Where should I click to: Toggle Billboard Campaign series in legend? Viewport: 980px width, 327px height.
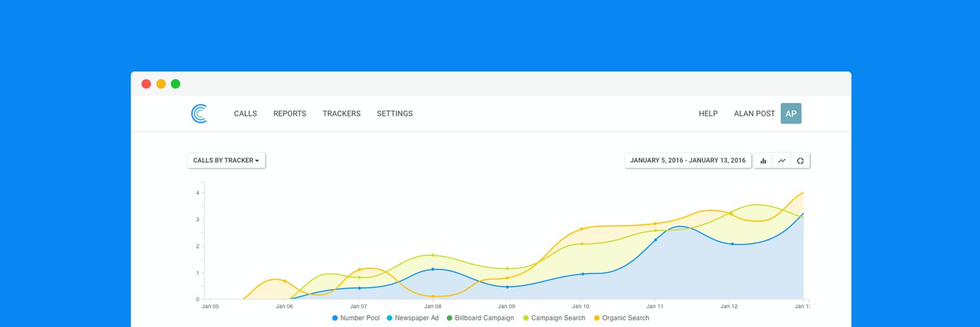tap(480, 318)
